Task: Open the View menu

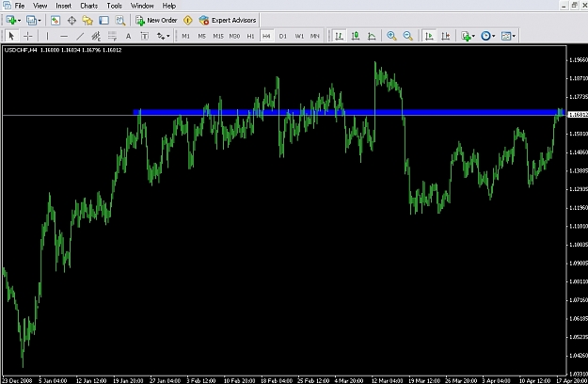Action: pyautogui.click(x=40, y=6)
